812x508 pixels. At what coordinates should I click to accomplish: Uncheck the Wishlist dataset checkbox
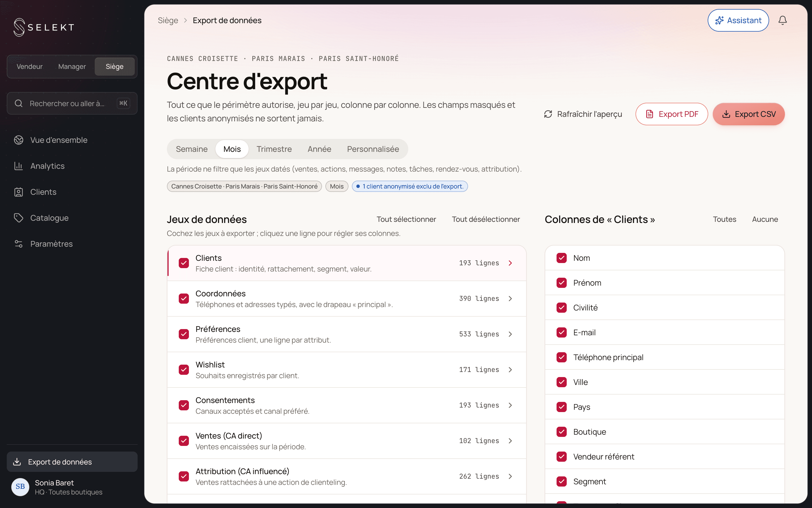tap(184, 370)
